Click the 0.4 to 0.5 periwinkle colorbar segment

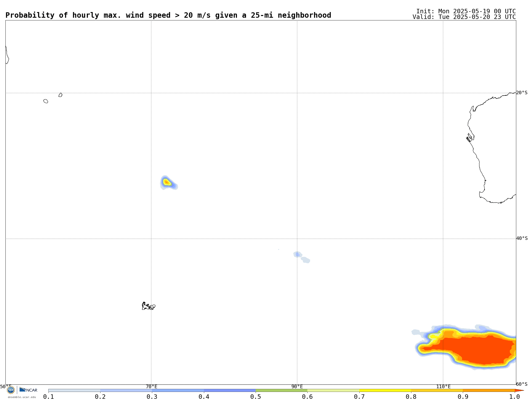pyautogui.click(x=230, y=390)
